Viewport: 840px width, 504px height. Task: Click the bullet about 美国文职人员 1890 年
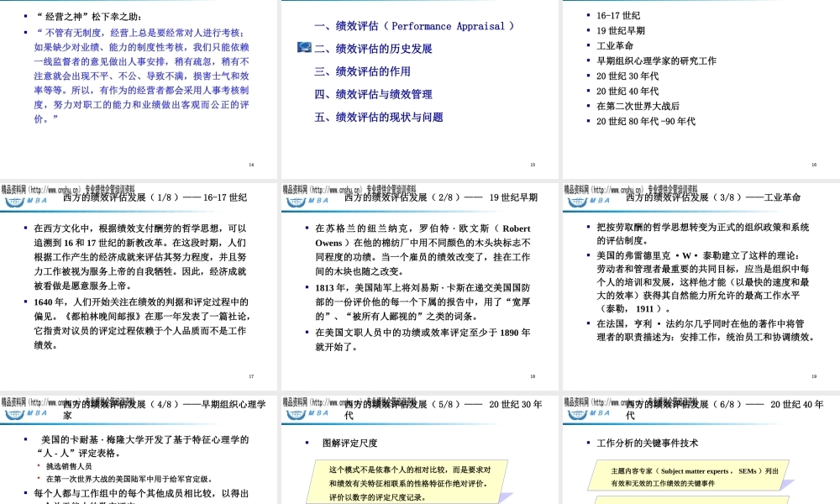click(x=423, y=339)
